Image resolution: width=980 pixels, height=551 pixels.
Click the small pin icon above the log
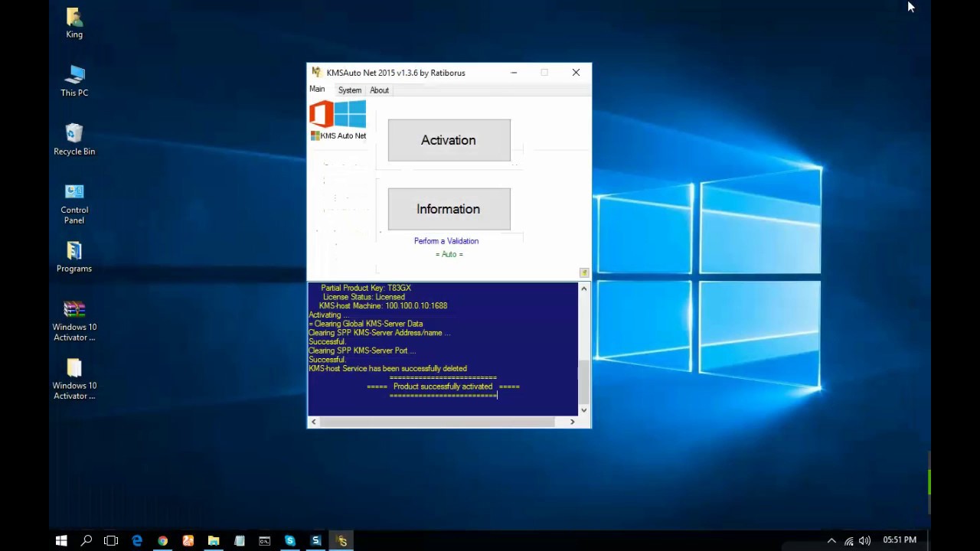coord(584,272)
